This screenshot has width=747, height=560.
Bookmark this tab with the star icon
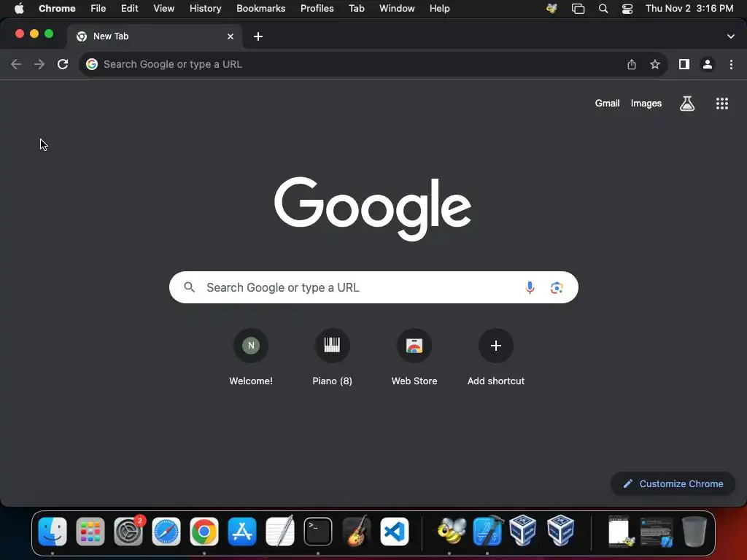[x=655, y=64]
